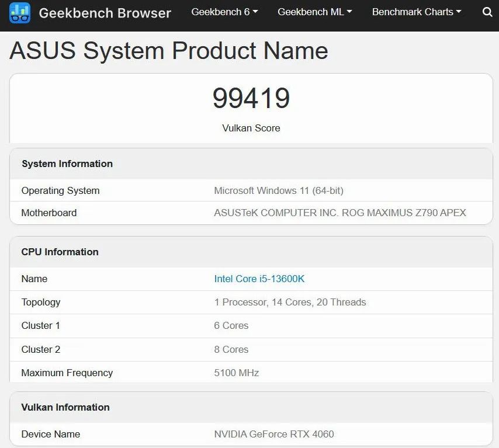
Task: Click the Topology value with 14 Cores
Action: (290, 302)
